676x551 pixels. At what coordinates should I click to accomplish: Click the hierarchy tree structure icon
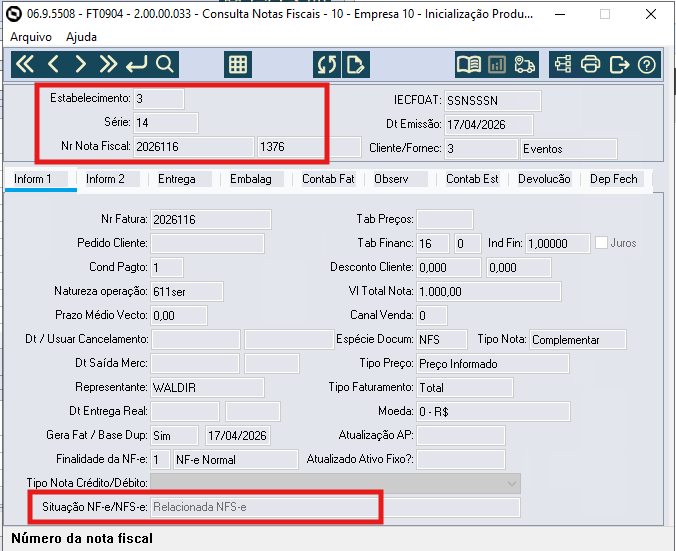point(563,65)
